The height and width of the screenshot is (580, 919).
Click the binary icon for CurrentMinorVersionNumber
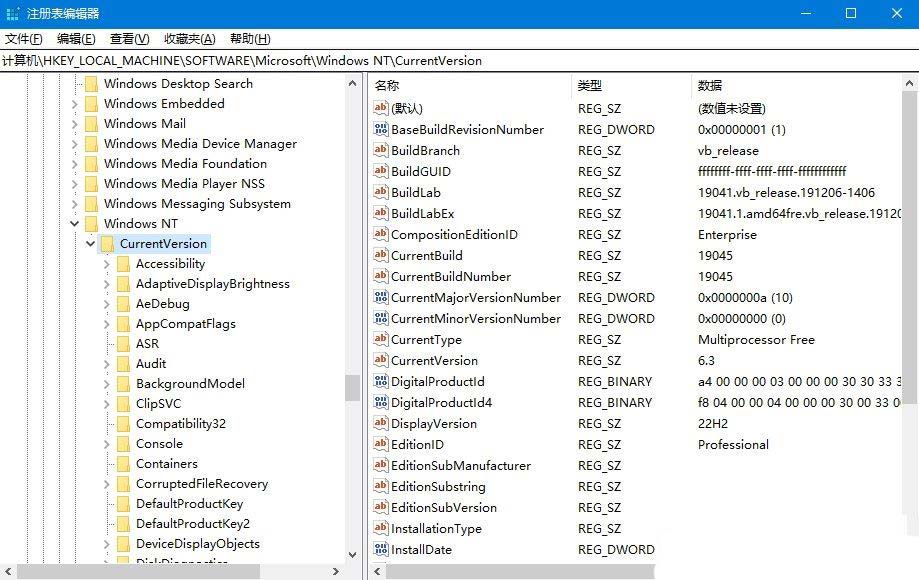(x=380, y=318)
